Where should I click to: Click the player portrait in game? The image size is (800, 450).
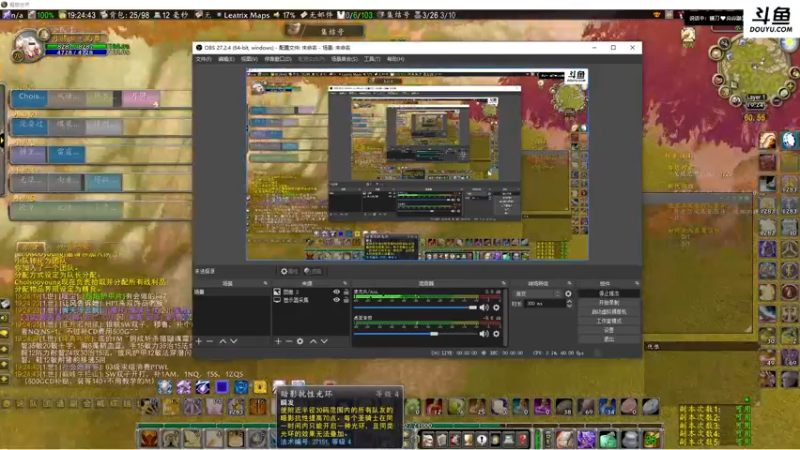[x=29, y=47]
